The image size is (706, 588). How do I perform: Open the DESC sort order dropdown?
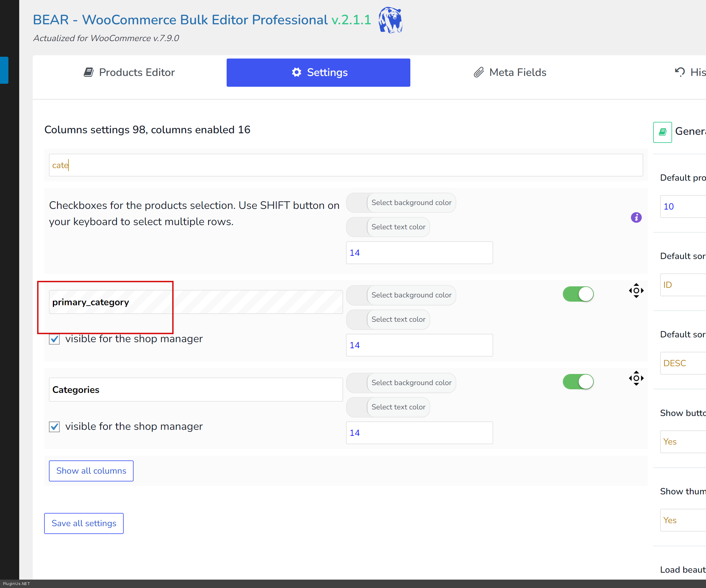point(683,363)
